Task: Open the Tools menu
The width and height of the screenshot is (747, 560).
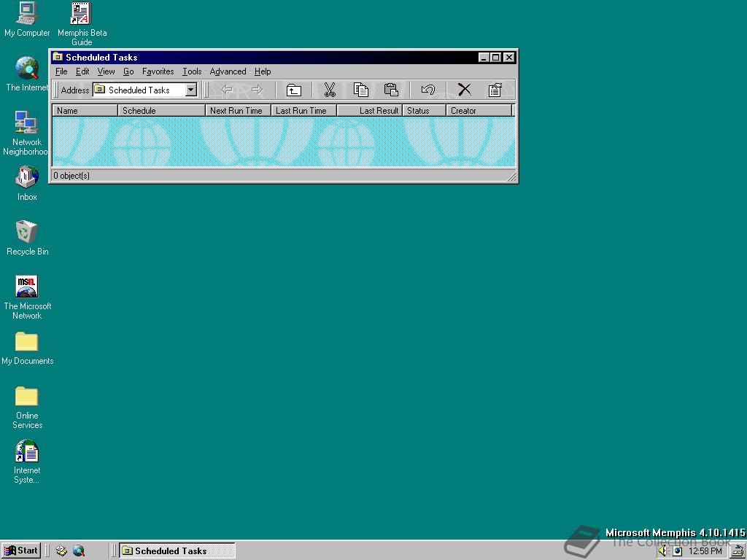Action: tap(192, 71)
